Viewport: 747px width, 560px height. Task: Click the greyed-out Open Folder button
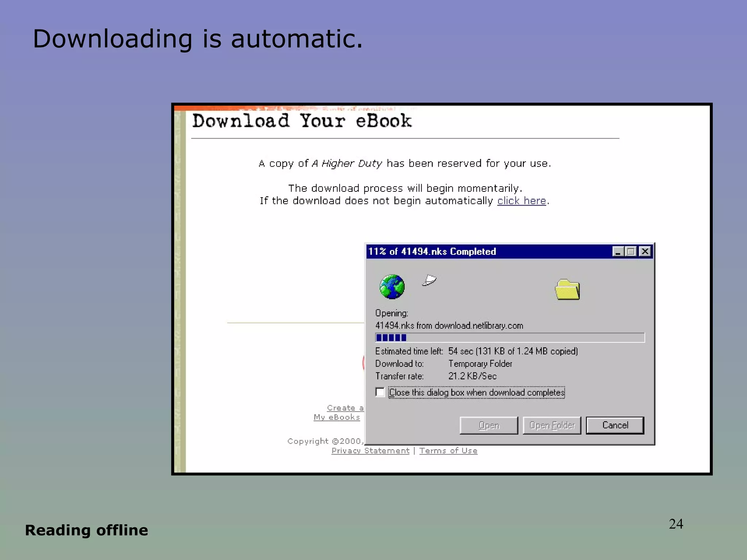(x=552, y=425)
